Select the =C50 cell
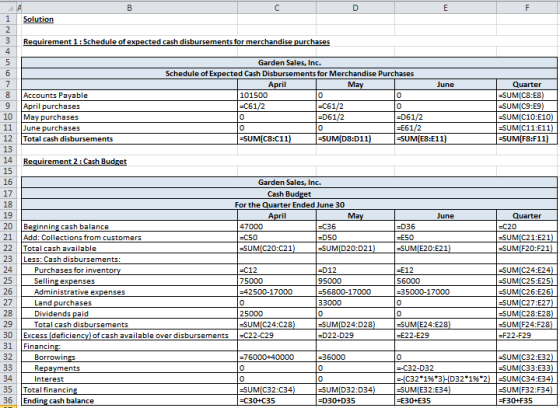 (277, 237)
